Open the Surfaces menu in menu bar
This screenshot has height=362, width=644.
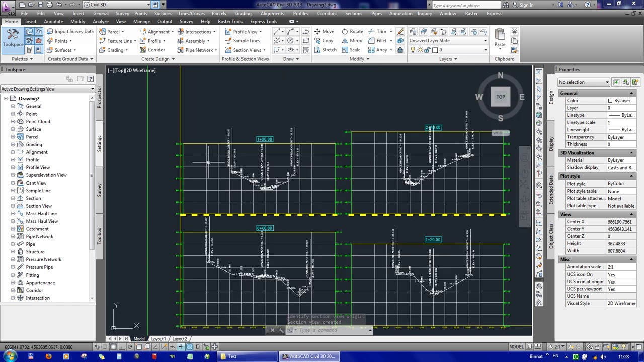163,14
